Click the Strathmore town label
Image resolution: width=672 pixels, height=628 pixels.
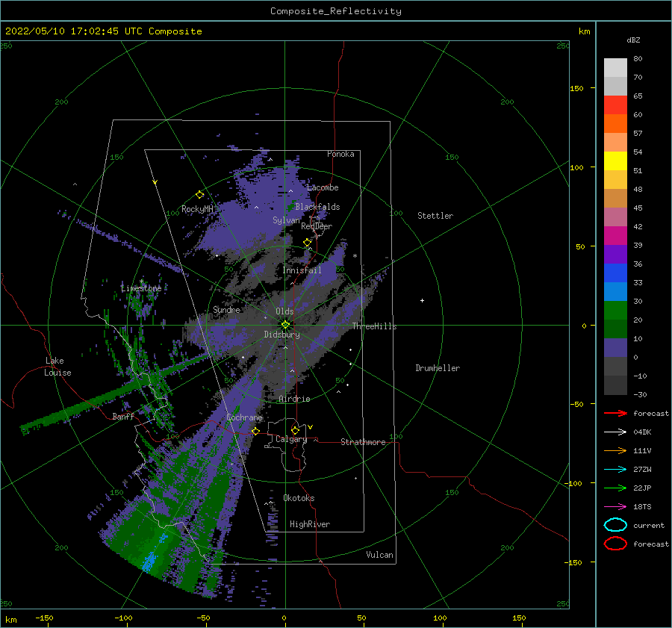[363, 442]
